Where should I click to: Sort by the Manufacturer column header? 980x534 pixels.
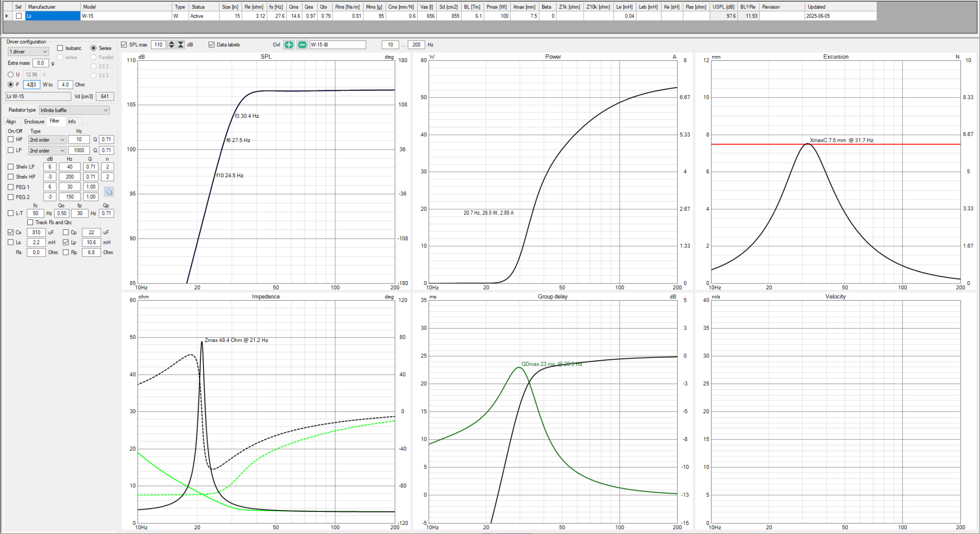pos(53,7)
